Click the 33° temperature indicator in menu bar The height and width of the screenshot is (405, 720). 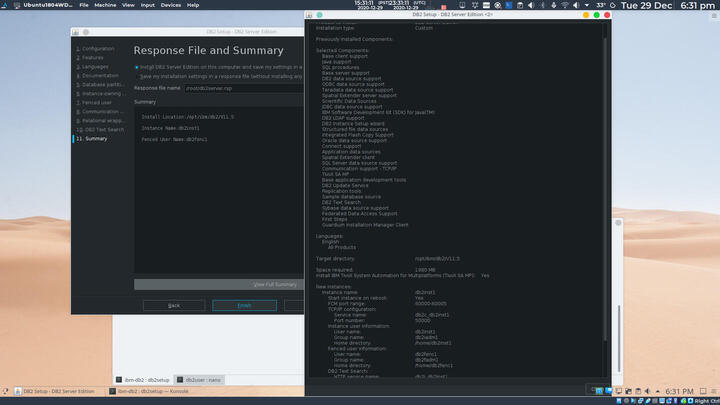(601, 5)
